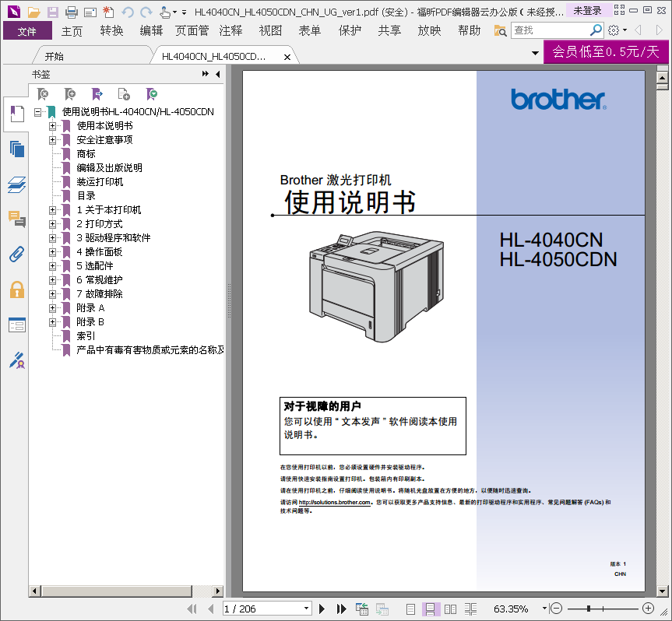Click the 会员低至0.5元/天 banner
672x621 pixels.
606,52
